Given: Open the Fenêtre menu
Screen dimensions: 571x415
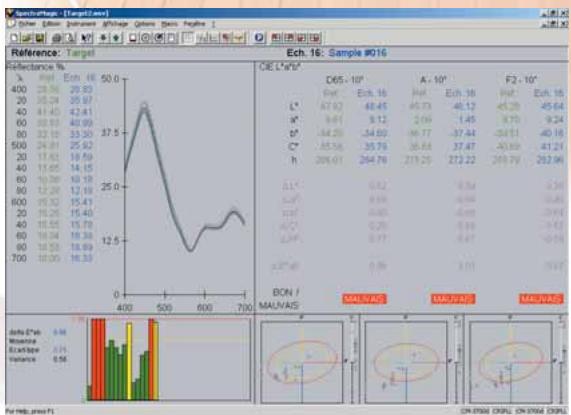Looking at the screenshot, I should 194,24.
